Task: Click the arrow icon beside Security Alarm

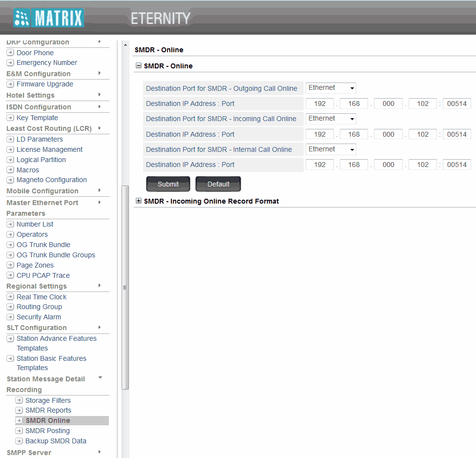Action: pos(10,317)
